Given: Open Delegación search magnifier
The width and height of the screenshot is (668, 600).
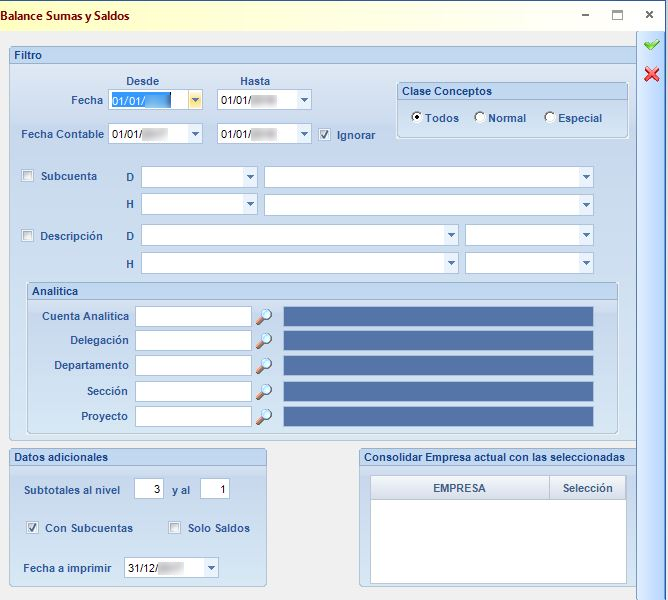Looking at the screenshot, I should [264, 341].
